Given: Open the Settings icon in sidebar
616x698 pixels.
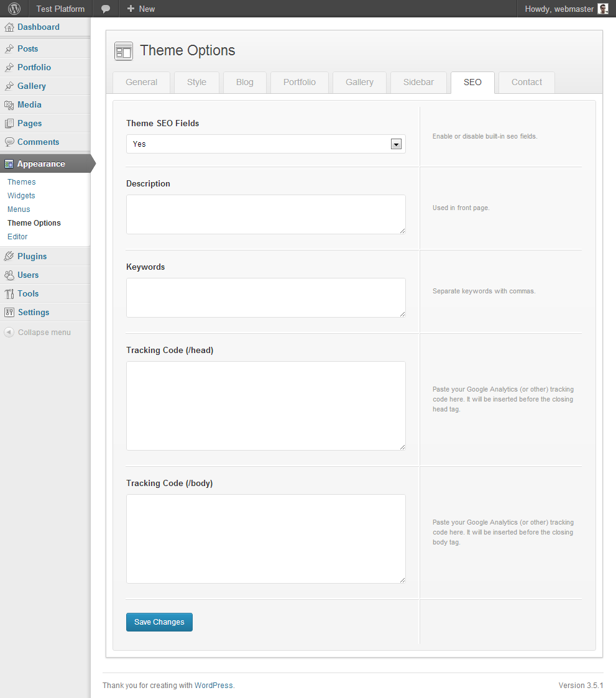Looking at the screenshot, I should pos(9,312).
